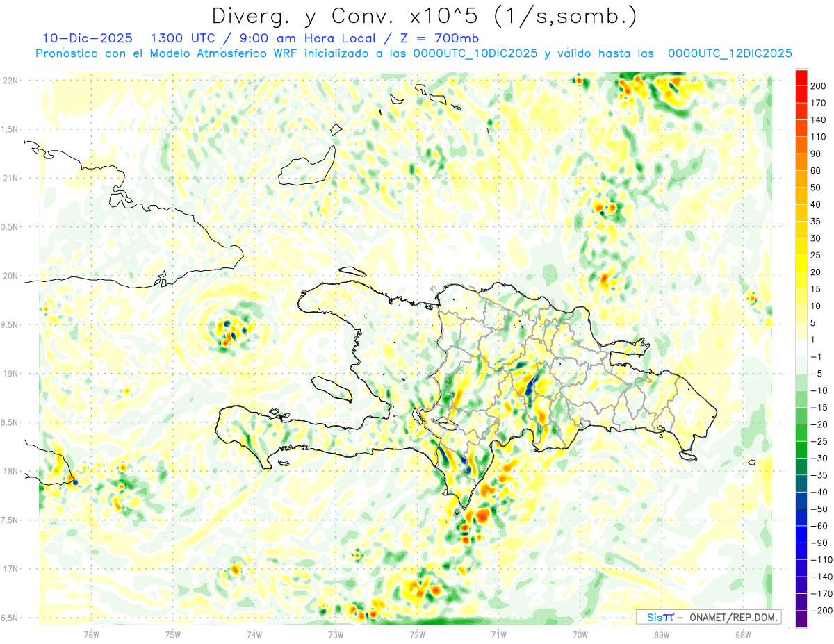This screenshot has width=834, height=644.
Task: Click the colorbar value "-30"
Action: click(819, 458)
